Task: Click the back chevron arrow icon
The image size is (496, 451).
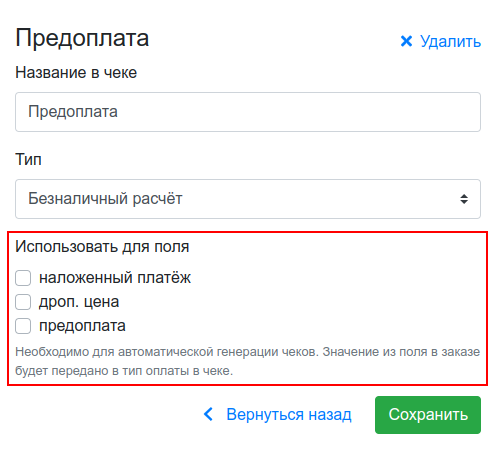Action: (x=208, y=414)
